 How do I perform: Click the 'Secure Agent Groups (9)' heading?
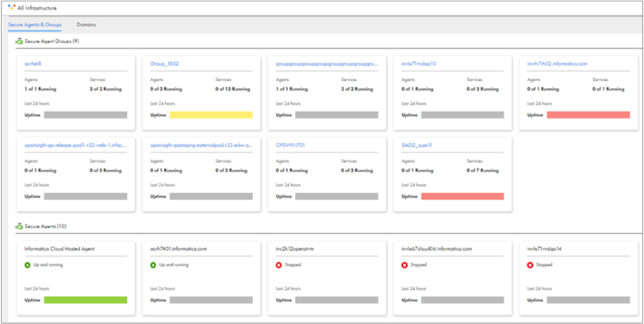(52, 41)
